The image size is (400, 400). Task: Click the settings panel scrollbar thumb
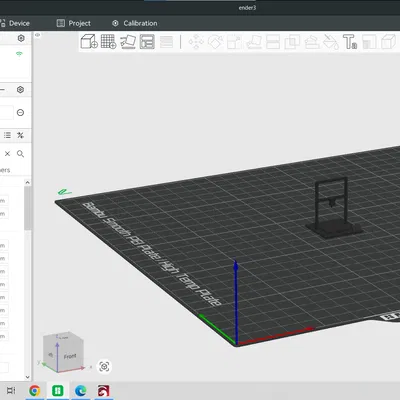pyautogui.click(x=27, y=208)
